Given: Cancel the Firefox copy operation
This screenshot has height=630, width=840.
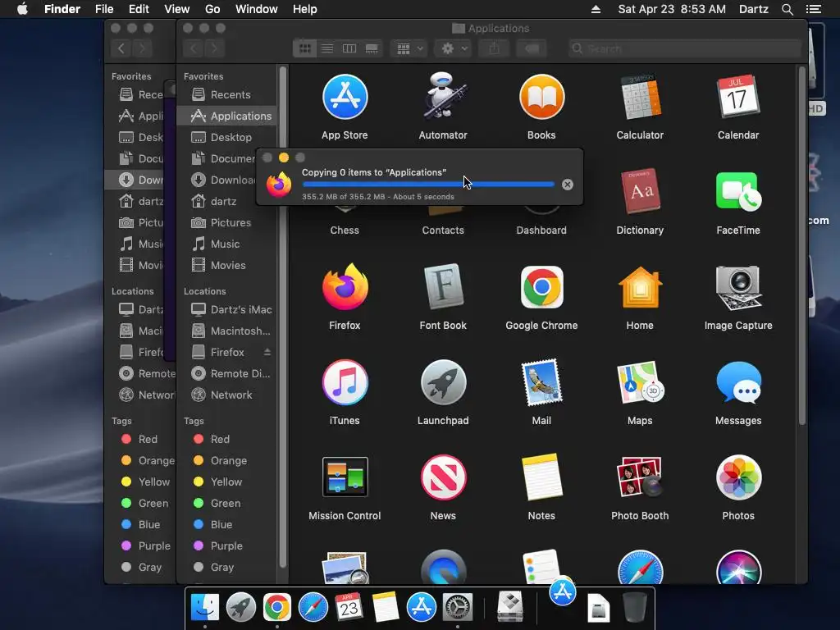Looking at the screenshot, I should (x=568, y=185).
